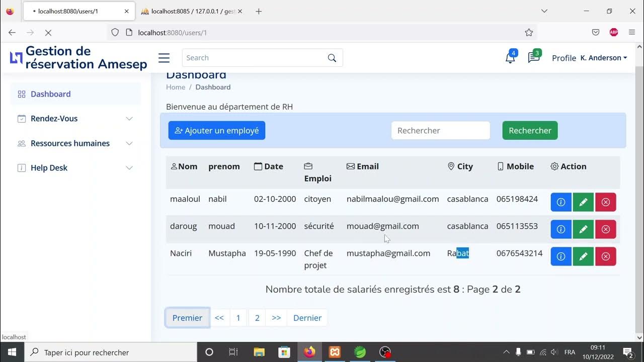
Task: Stop page loading in browser toolbar
Action: click(x=48, y=32)
